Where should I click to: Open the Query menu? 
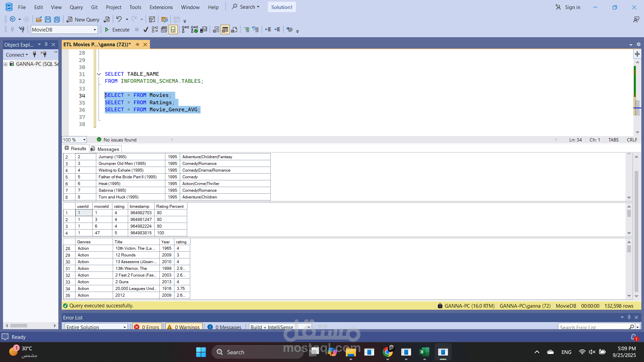76,7
